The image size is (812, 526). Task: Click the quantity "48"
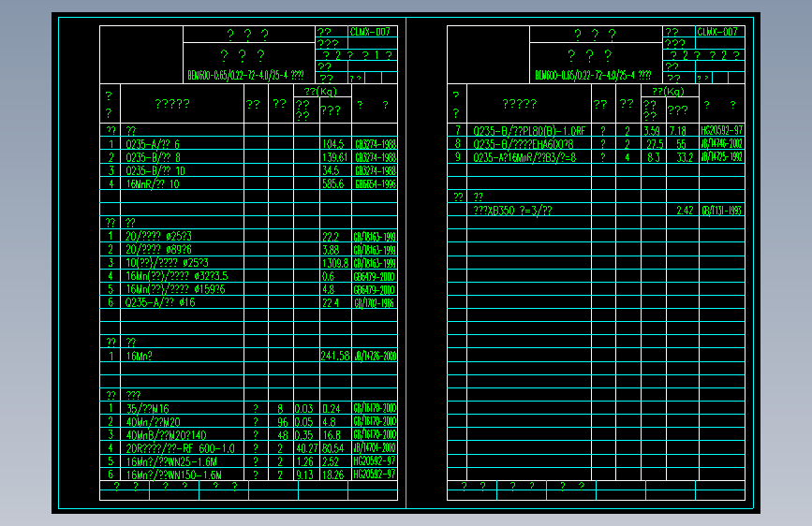coord(282,435)
